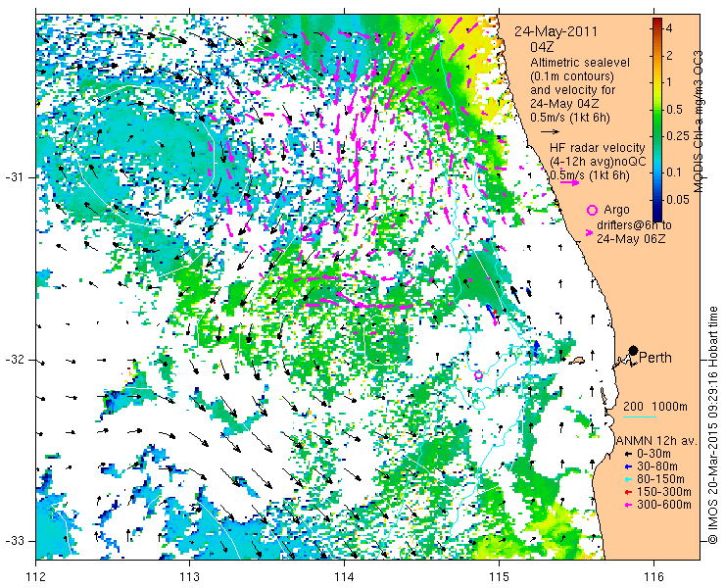
Task: Click the blue 30-80m ANMN legend arrow
Action: click(628, 466)
